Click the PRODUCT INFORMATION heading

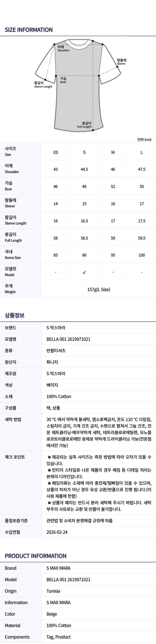pyautogui.click(x=36, y=556)
